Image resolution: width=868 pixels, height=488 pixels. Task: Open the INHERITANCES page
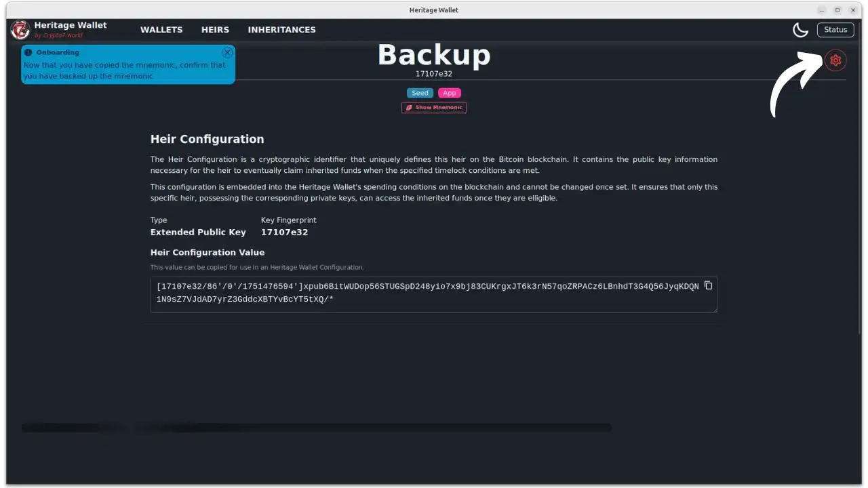click(x=281, y=30)
